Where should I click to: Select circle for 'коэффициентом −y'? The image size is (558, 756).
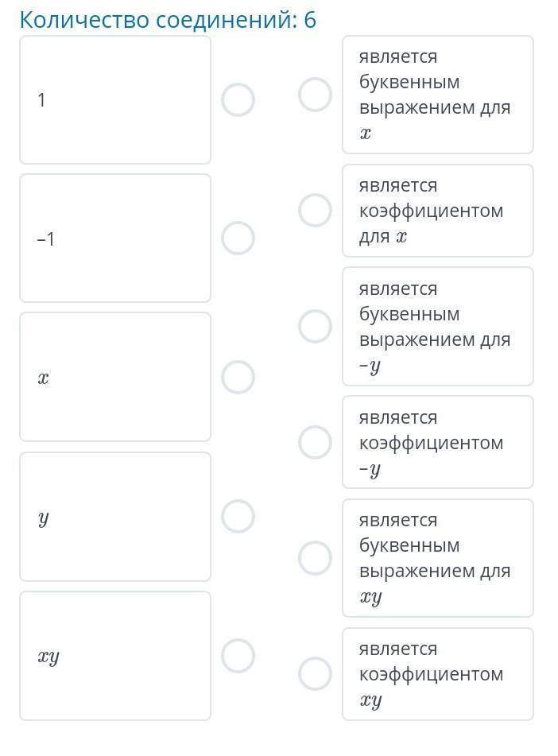(315, 442)
